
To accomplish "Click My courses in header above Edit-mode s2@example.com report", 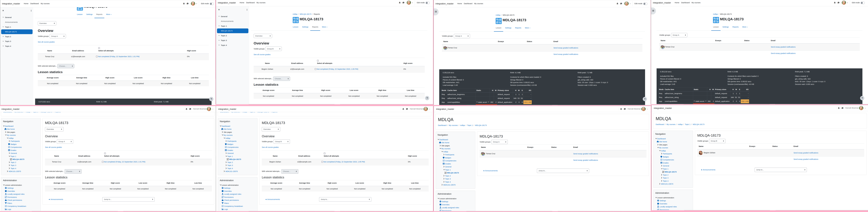I will pyautogui.click(x=261, y=3).
